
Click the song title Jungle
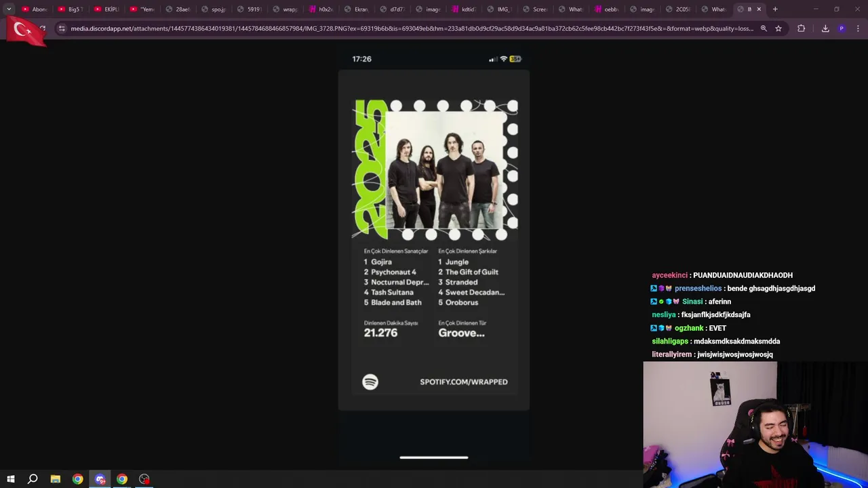point(457,262)
